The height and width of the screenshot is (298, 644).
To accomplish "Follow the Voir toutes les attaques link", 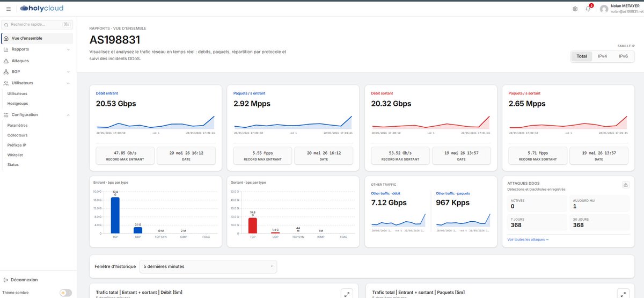I will click(528, 239).
